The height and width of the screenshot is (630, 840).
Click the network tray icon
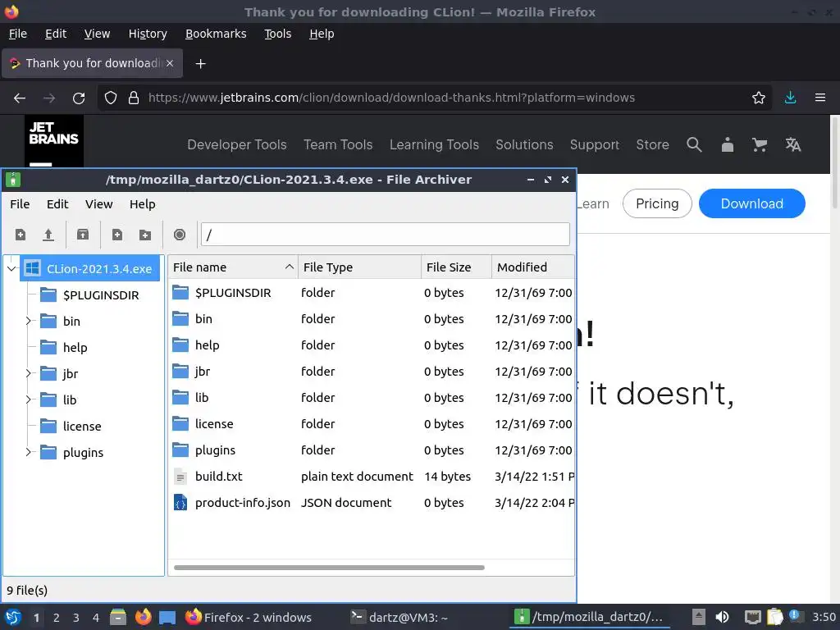click(x=753, y=617)
